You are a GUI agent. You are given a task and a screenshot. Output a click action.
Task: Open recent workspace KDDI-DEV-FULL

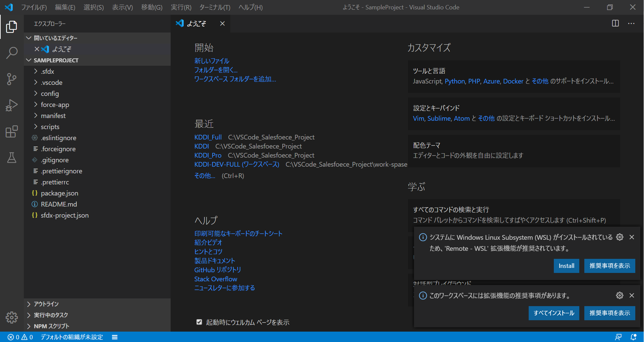[x=237, y=164]
